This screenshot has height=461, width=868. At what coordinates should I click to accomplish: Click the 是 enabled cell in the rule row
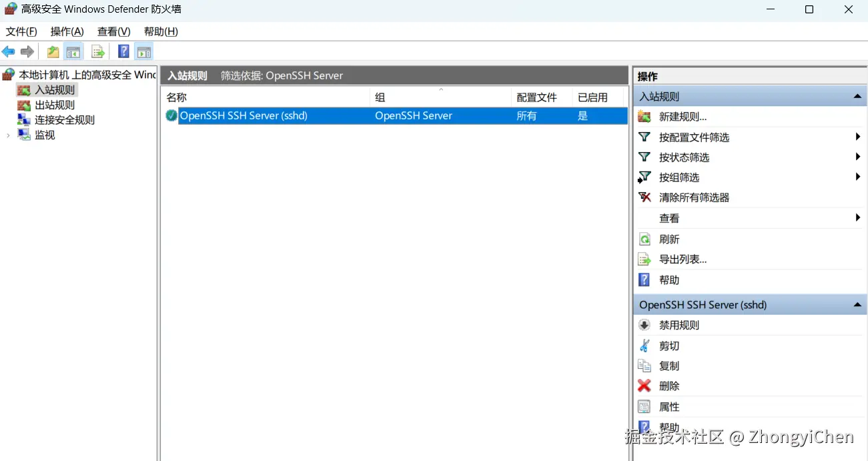tap(582, 116)
